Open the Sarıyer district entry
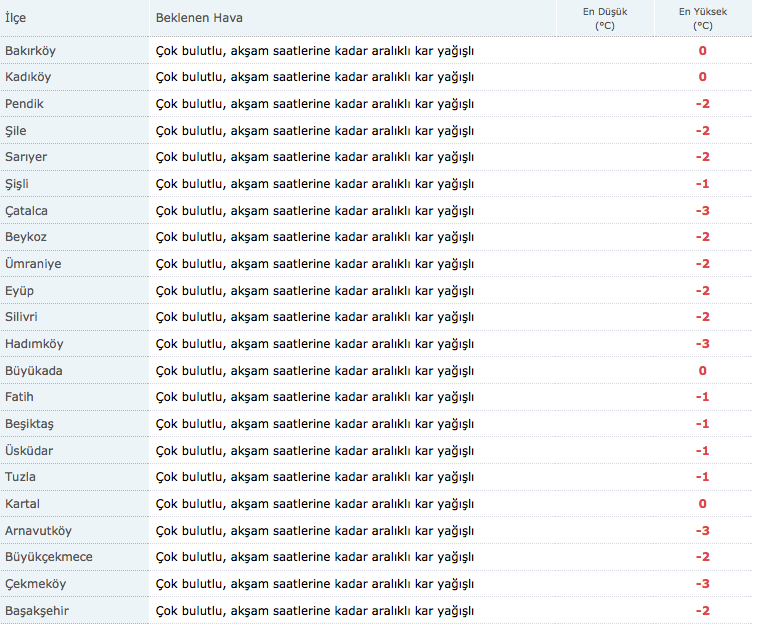This screenshot has width=757, height=624. [26, 157]
